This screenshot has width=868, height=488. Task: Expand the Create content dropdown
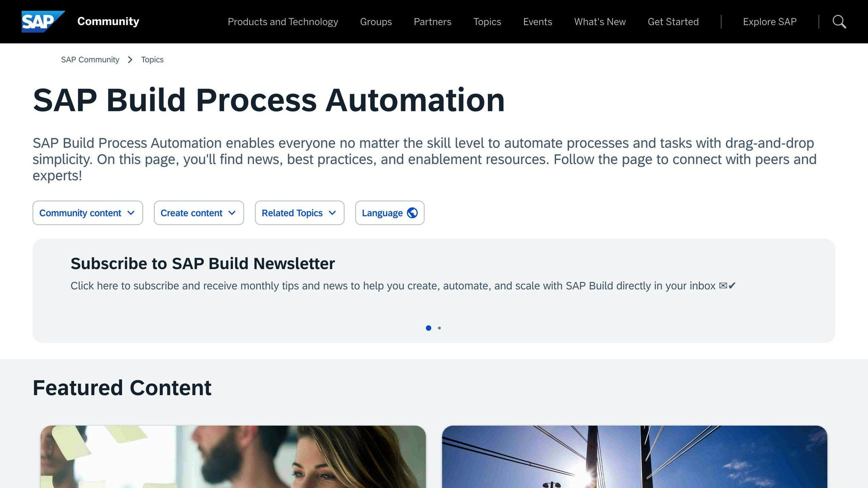click(199, 213)
